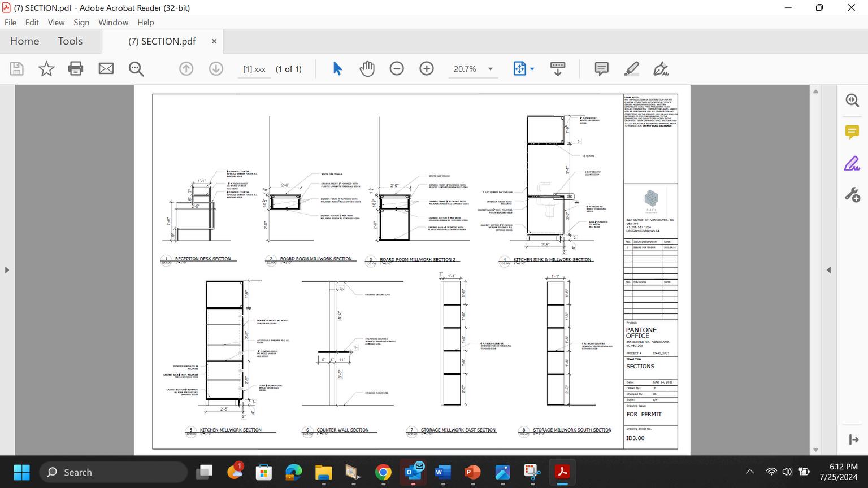Go to previous page arrow
Screen dimensions: 868x488
pos(186,69)
